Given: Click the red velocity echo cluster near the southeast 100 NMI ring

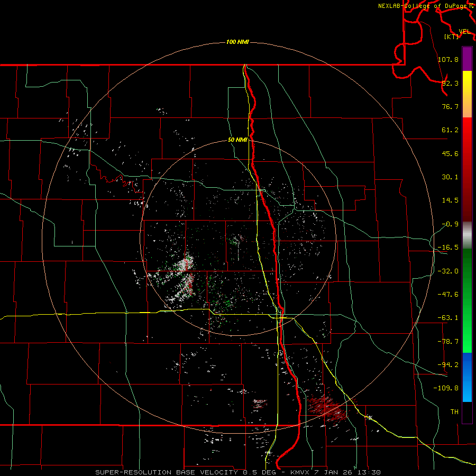Looking at the screenshot, I should [x=327, y=407].
